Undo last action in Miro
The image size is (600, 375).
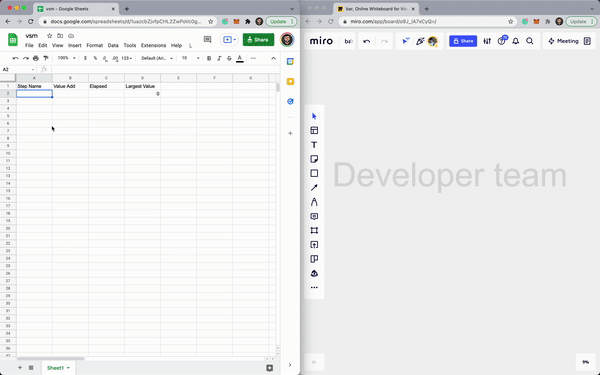(367, 41)
